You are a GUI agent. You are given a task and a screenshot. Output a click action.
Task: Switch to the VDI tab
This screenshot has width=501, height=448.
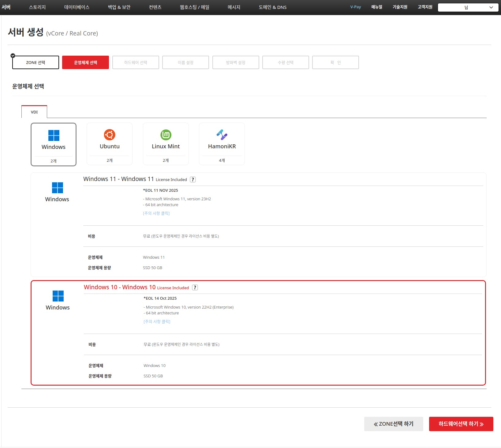coord(34,112)
